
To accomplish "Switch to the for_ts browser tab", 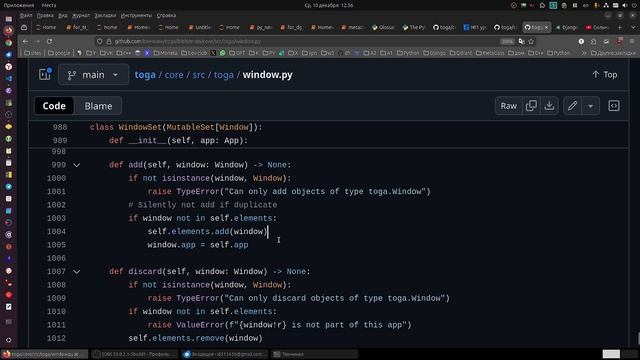I will coord(77,27).
